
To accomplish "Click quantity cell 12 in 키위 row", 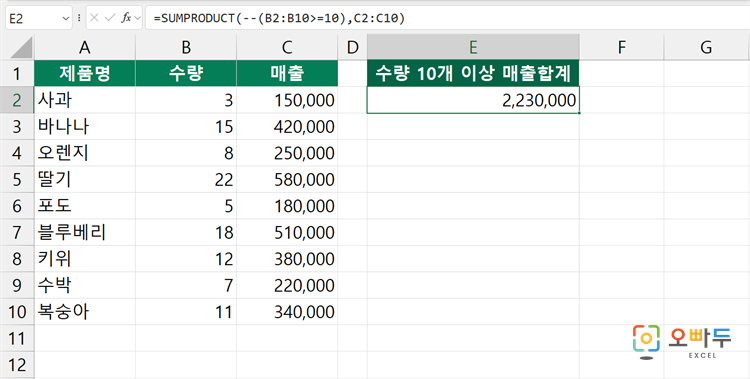I will click(186, 259).
